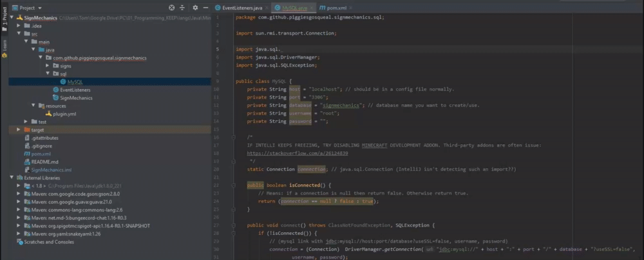This screenshot has width=644, height=260.
Task: Switch to the pom.xml editor tab
Action: [x=336, y=8]
